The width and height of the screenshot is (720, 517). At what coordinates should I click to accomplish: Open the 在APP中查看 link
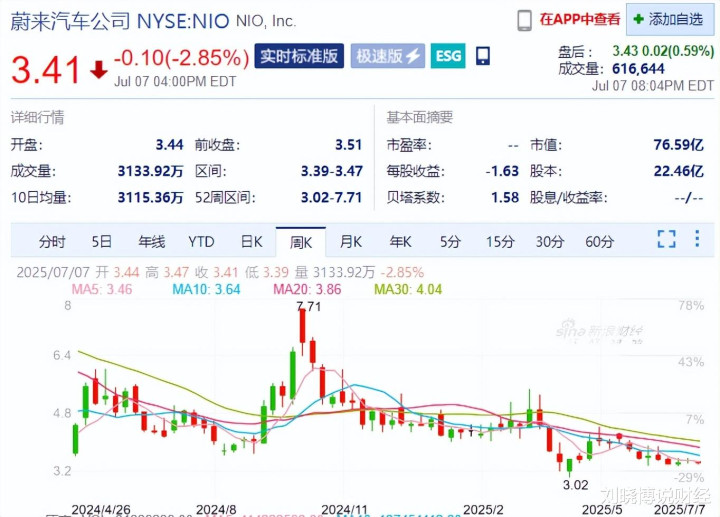(x=580, y=19)
